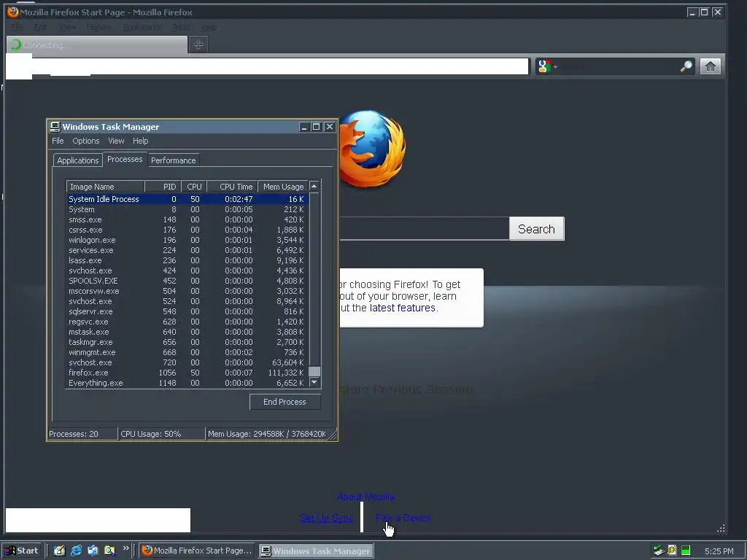Select the winlogon.exe process

(187, 240)
